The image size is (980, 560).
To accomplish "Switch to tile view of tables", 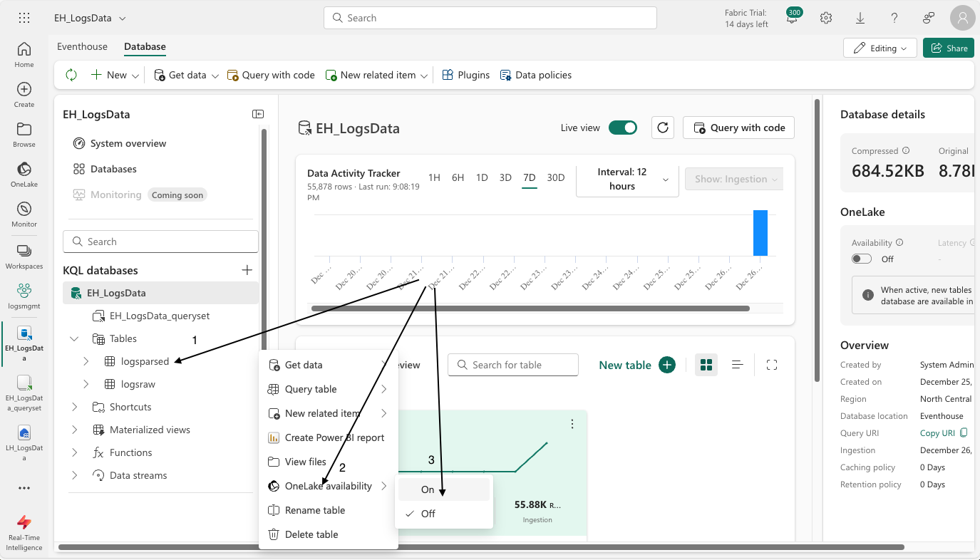I will [706, 365].
